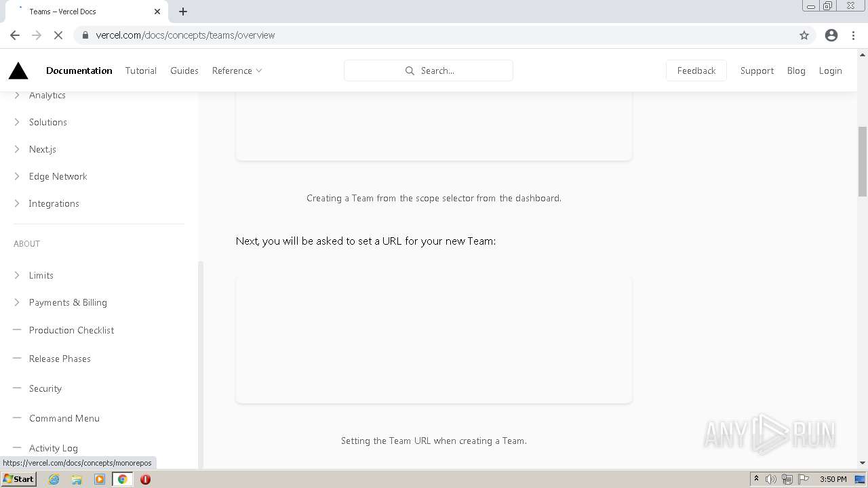Click the Show desktop button
This screenshot has height=488, width=868.
coord(861,479)
